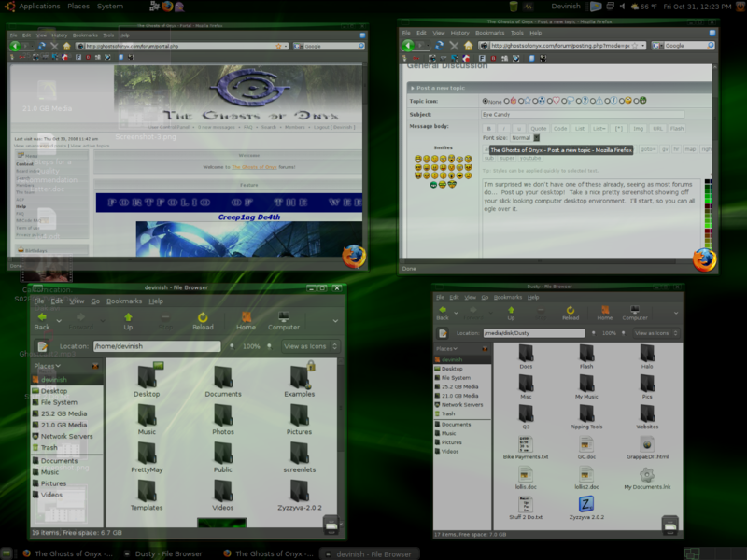Screen dimensions: 747x560
Task: Switch to Dusty - File Browser in the taskbar
Action: [x=162, y=553]
